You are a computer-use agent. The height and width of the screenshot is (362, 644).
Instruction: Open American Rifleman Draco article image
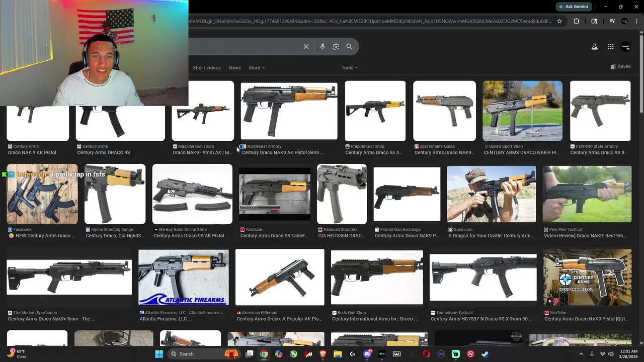280,278
